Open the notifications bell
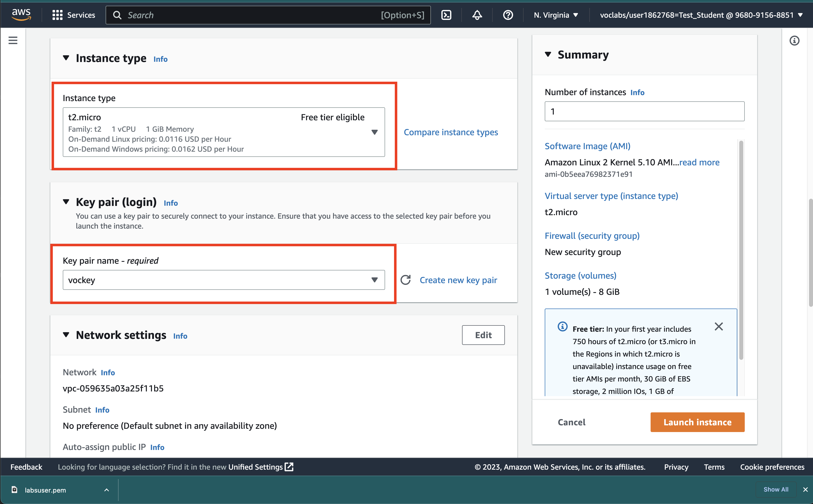This screenshot has width=813, height=504. point(477,15)
